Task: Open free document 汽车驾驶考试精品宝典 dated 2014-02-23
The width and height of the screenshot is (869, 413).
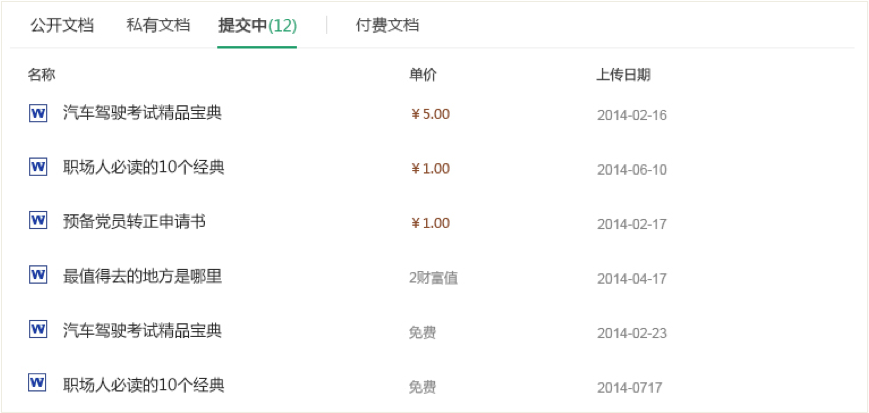Action: click(142, 331)
